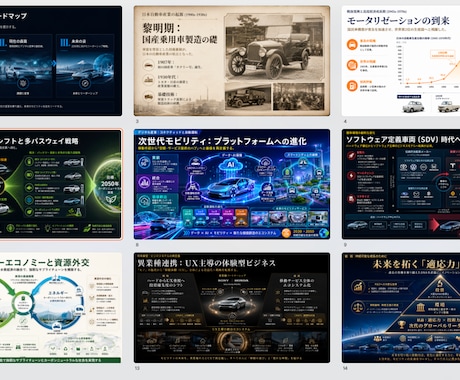
Task: Select the モータリゼーションの到来 slide thumbnail
Action: tap(401, 61)
